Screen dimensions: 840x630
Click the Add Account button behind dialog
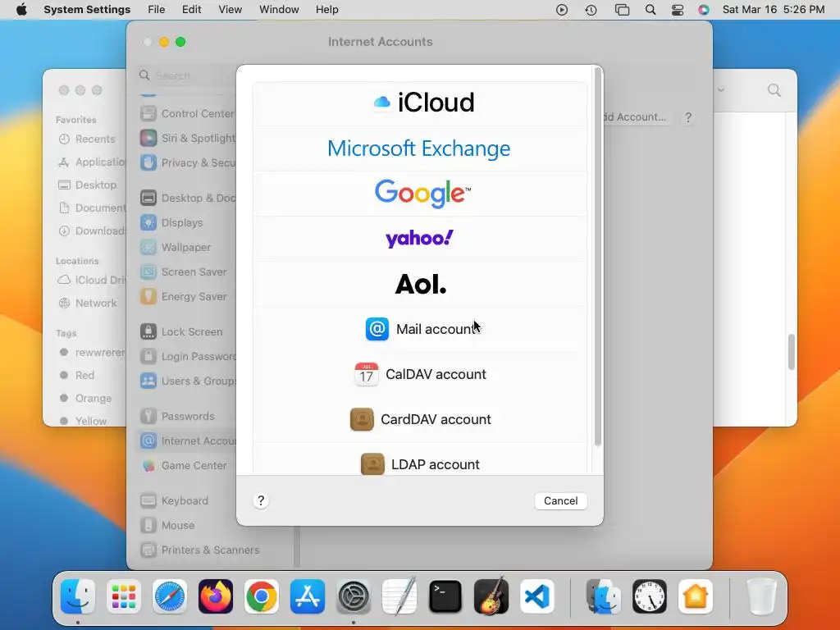[x=636, y=117]
